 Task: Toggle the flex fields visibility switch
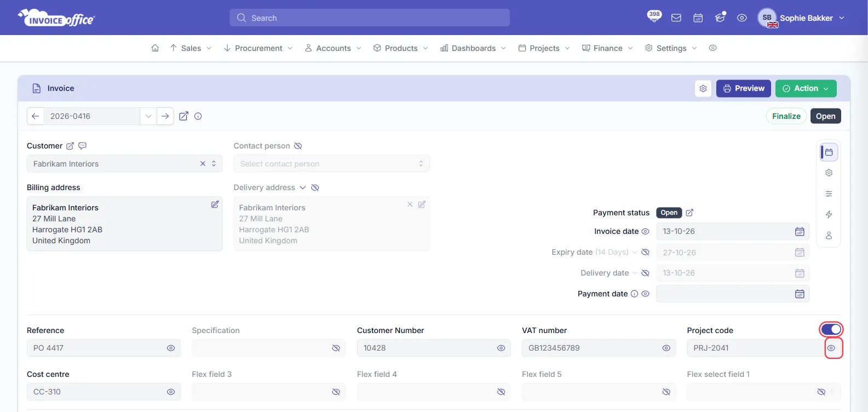[x=831, y=329]
